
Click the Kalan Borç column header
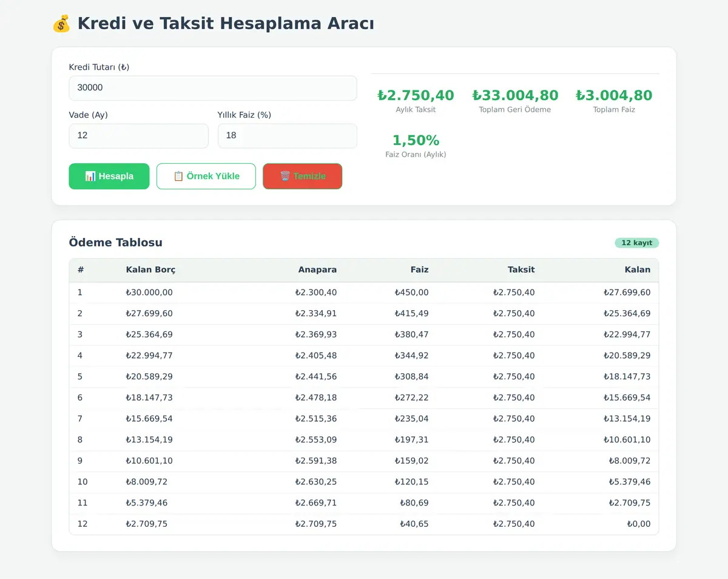pos(150,269)
